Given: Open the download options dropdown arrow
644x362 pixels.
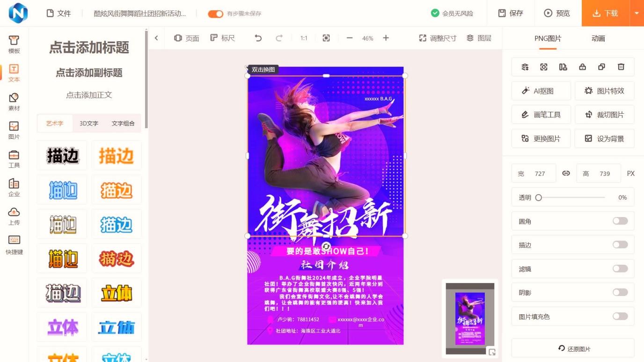Looking at the screenshot, I should [637, 14].
